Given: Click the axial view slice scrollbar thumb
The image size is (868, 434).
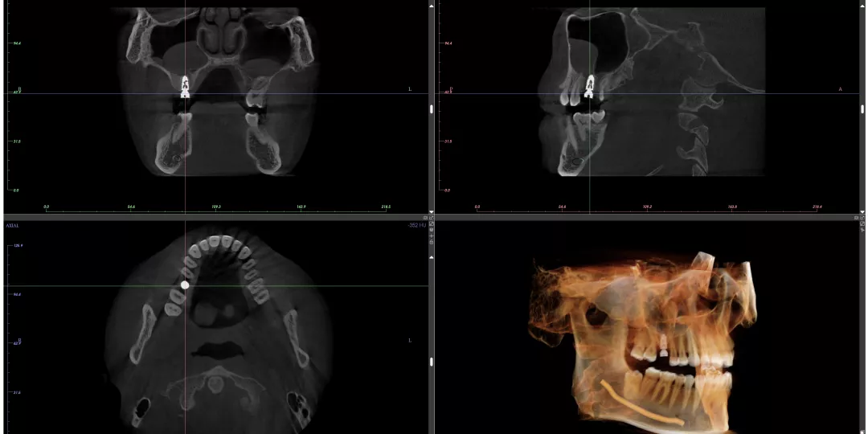Looking at the screenshot, I should coord(432,361).
